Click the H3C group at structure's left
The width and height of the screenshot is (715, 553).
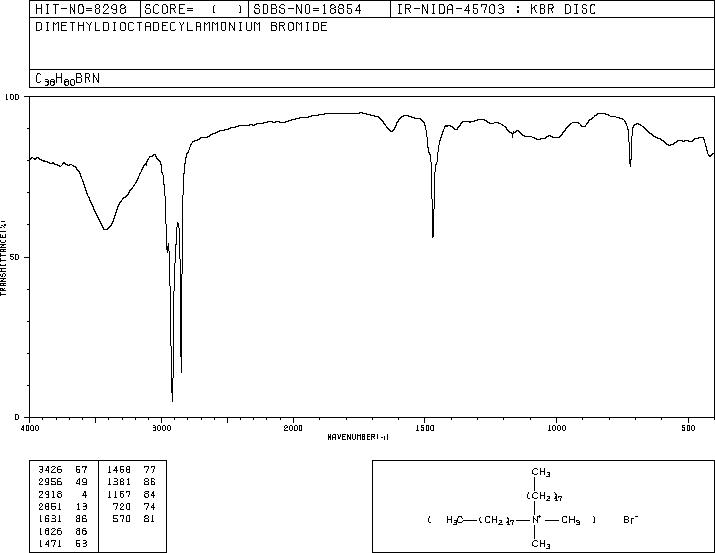(455, 520)
